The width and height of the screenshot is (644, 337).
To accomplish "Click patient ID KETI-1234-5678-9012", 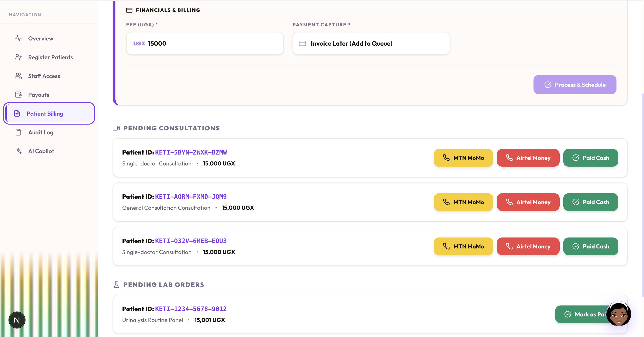I will (191, 309).
